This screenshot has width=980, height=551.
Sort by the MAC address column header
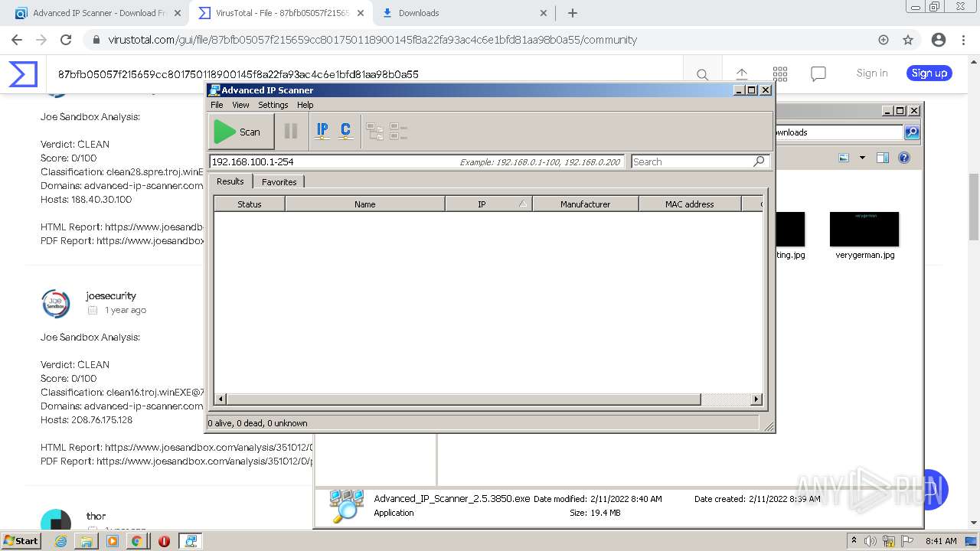click(x=690, y=204)
